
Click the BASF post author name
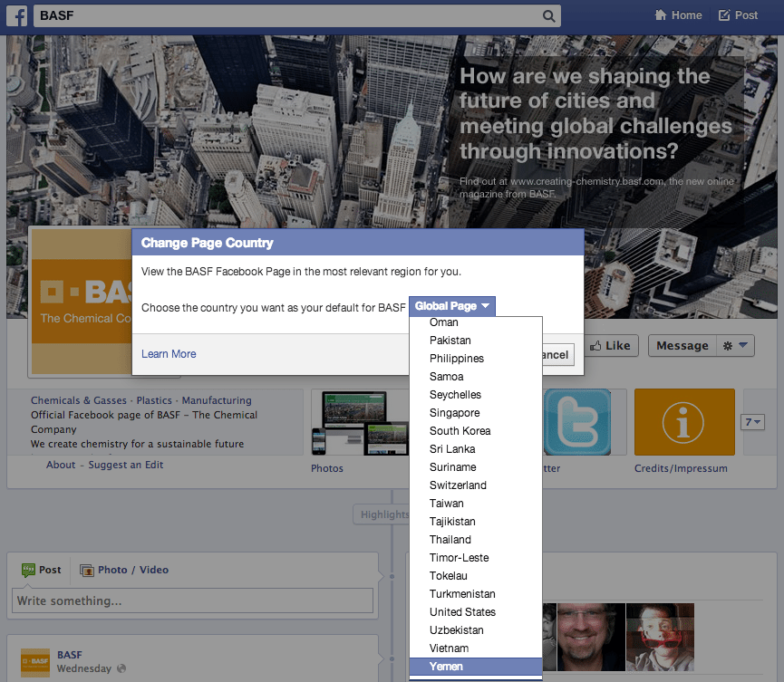pyautogui.click(x=70, y=655)
